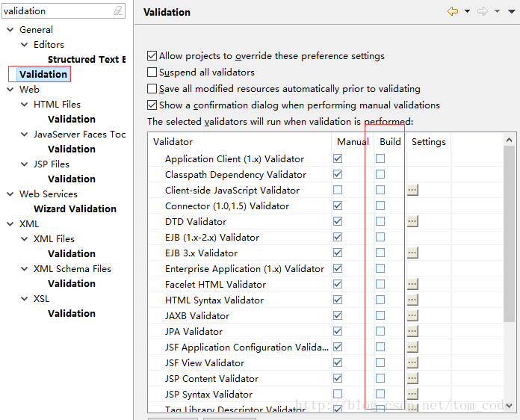520x420 pixels.
Task: Collapse the JSP Files tree node
Action: click(24, 164)
